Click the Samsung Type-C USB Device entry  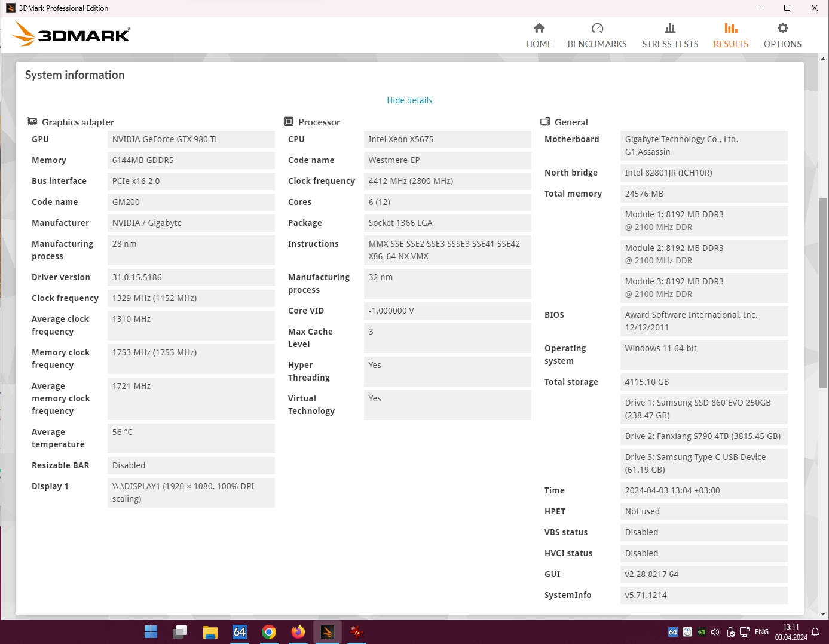pos(704,463)
